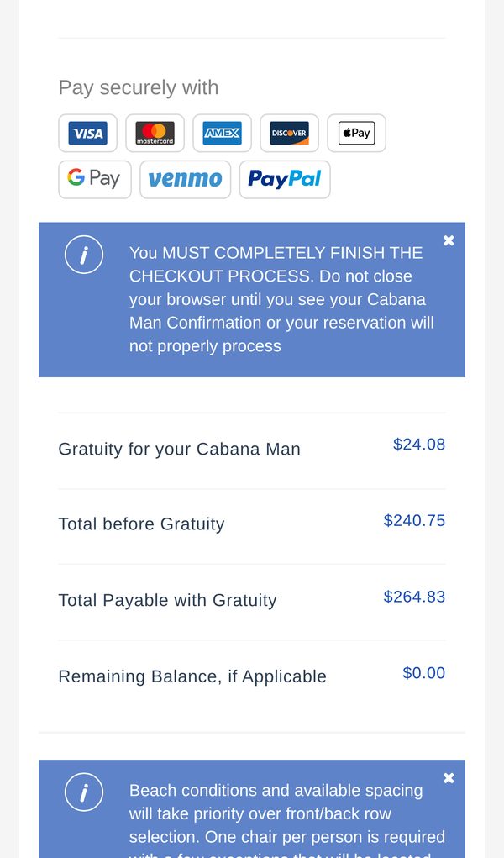This screenshot has width=504, height=858.
Task: Click the Total Payable with Gratuity label
Action: pyautogui.click(x=167, y=600)
